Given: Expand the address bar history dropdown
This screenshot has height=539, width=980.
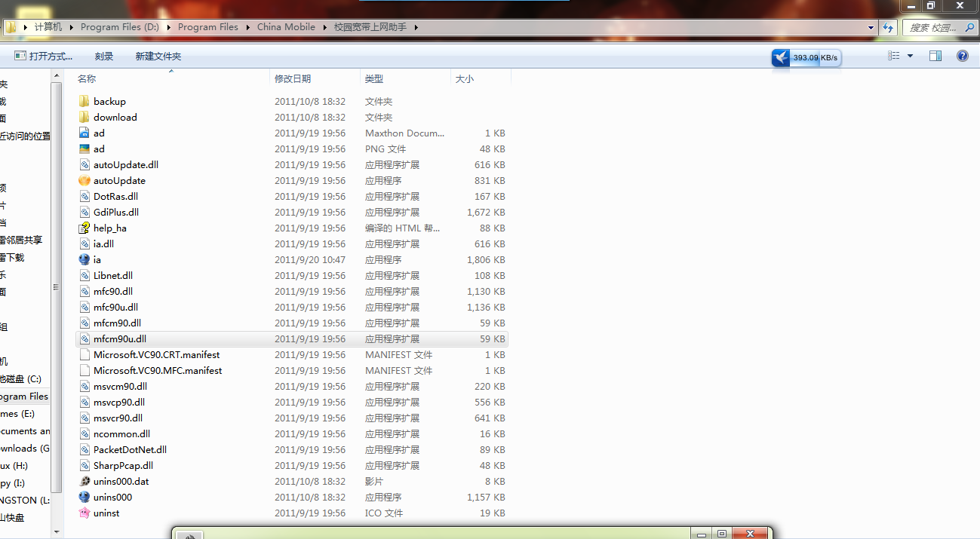Looking at the screenshot, I should [871, 27].
